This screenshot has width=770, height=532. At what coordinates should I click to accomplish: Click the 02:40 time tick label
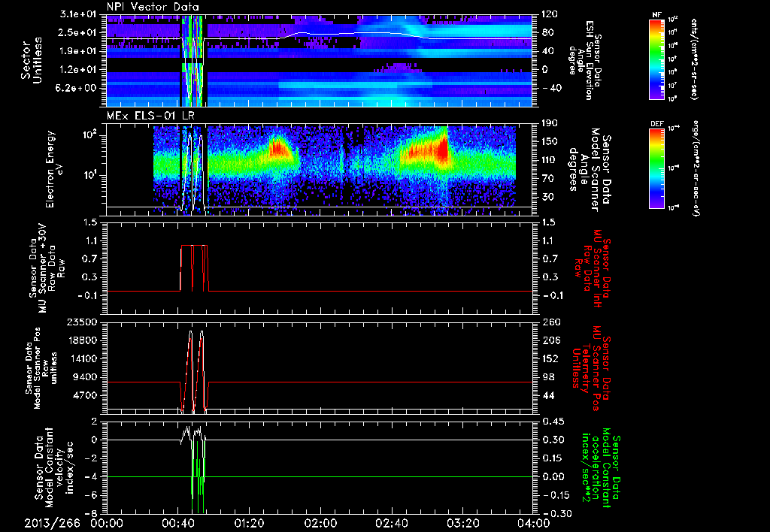point(391,523)
